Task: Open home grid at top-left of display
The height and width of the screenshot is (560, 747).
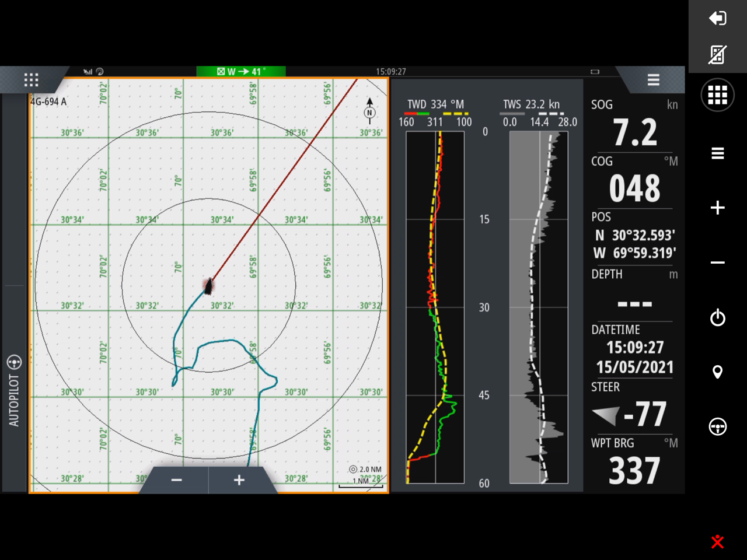Action: click(31, 80)
